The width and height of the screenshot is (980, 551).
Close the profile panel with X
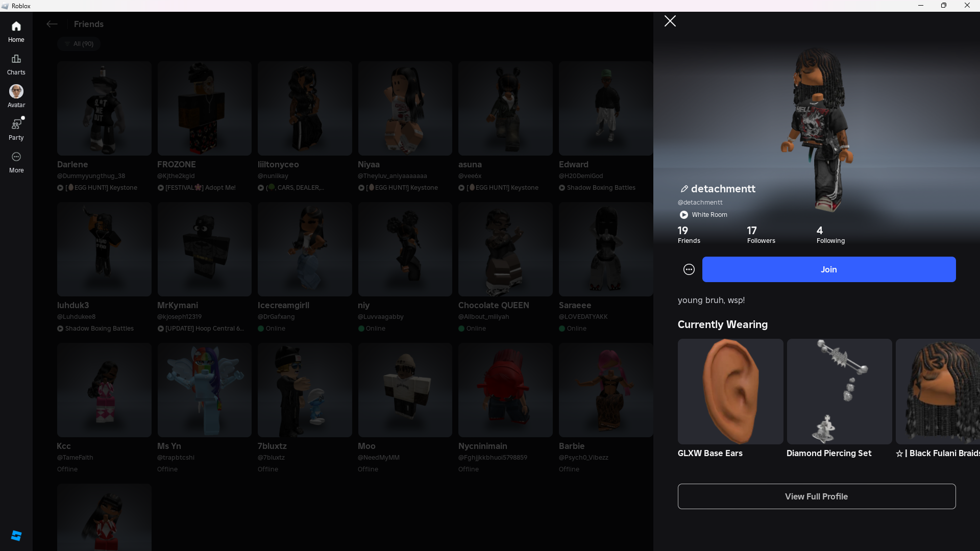pyautogui.click(x=670, y=21)
